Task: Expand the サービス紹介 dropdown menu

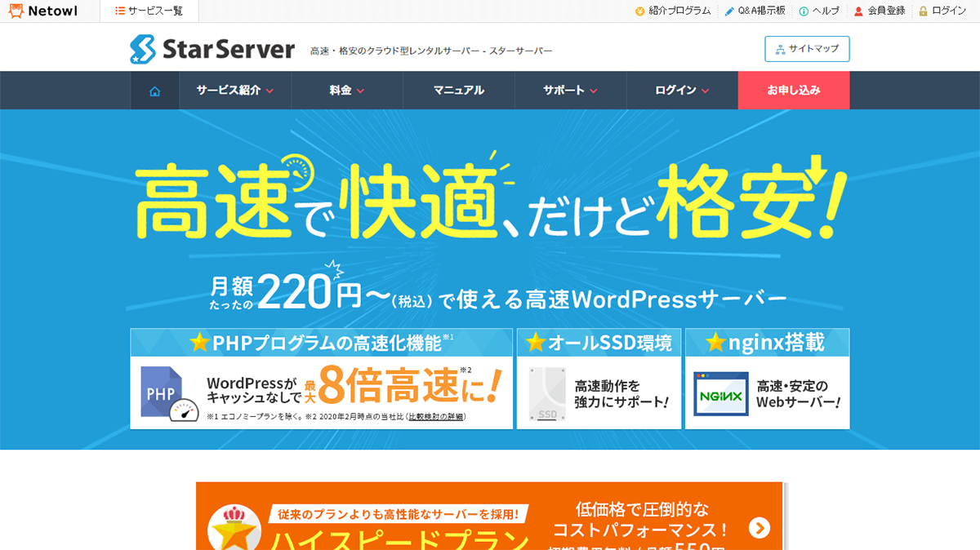Action: pyautogui.click(x=234, y=91)
